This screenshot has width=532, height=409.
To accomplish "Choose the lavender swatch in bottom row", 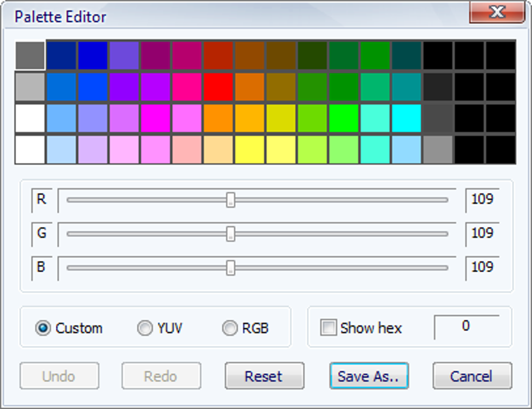I will pyautogui.click(x=93, y=150).
